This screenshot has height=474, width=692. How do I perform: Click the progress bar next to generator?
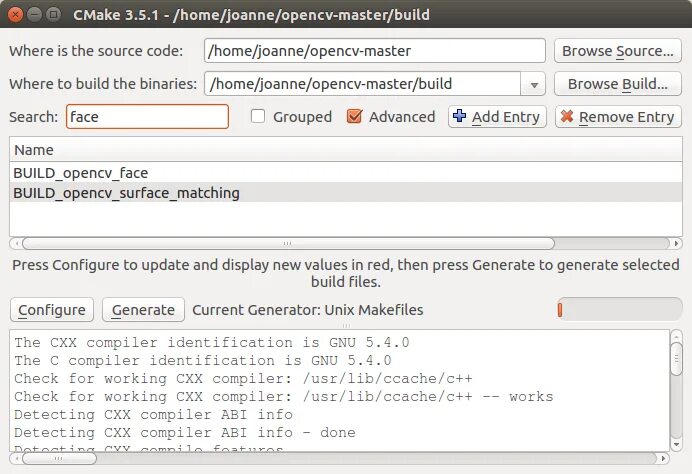pyautogui.click(x=617, y=310)
